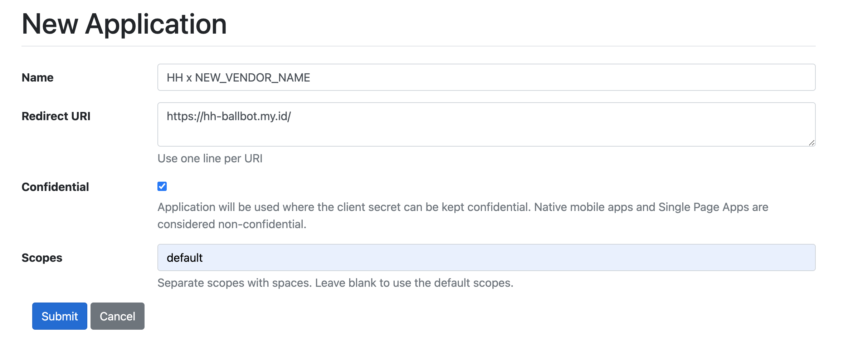The height and width of the screenshot is (344, 868).
Task: Click the "Separate scopes with spaces" hint
Action: 335,283
